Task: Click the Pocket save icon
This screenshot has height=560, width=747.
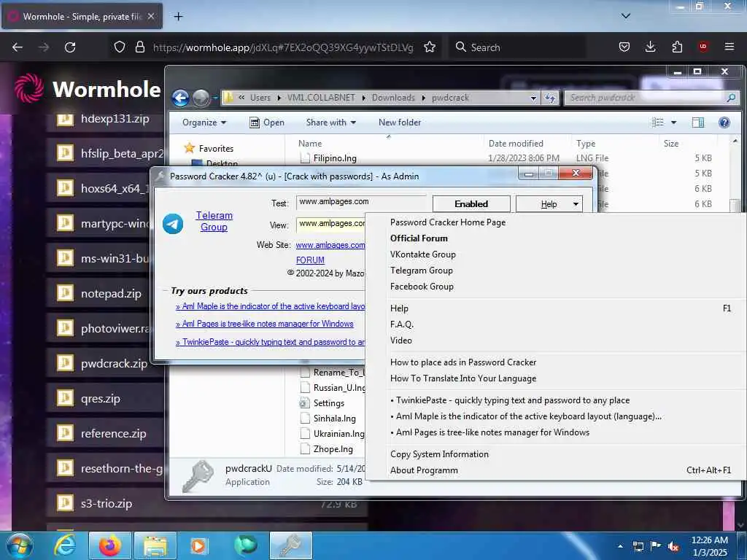Action: 624,47
